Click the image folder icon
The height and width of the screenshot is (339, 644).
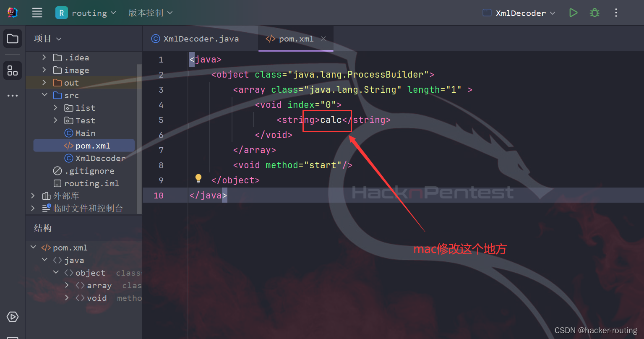click(57, 70)
